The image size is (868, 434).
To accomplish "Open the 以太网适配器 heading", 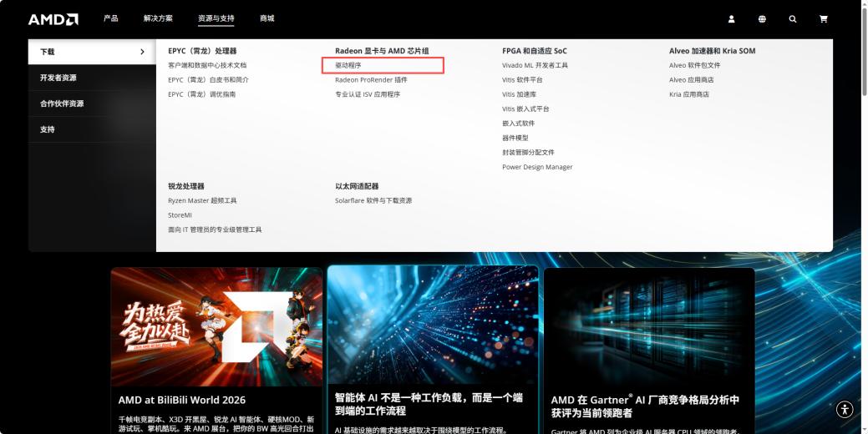I will coord(357,186).
